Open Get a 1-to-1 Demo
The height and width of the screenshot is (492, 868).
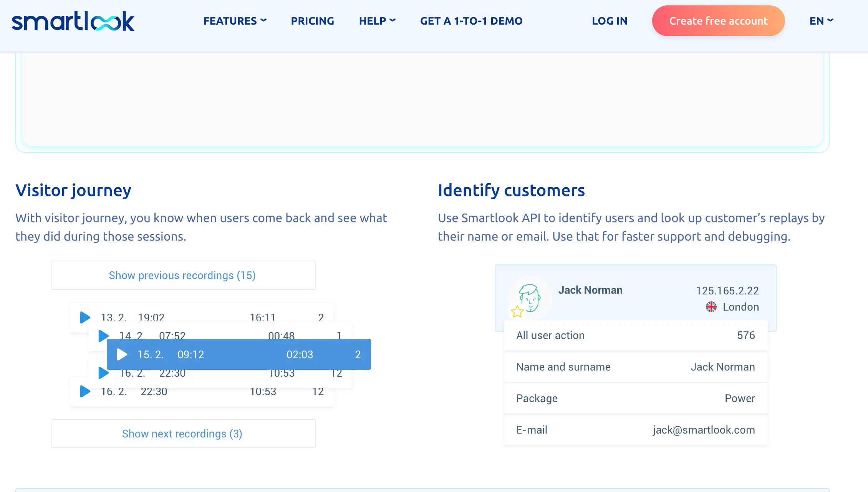tap(471, 21)
